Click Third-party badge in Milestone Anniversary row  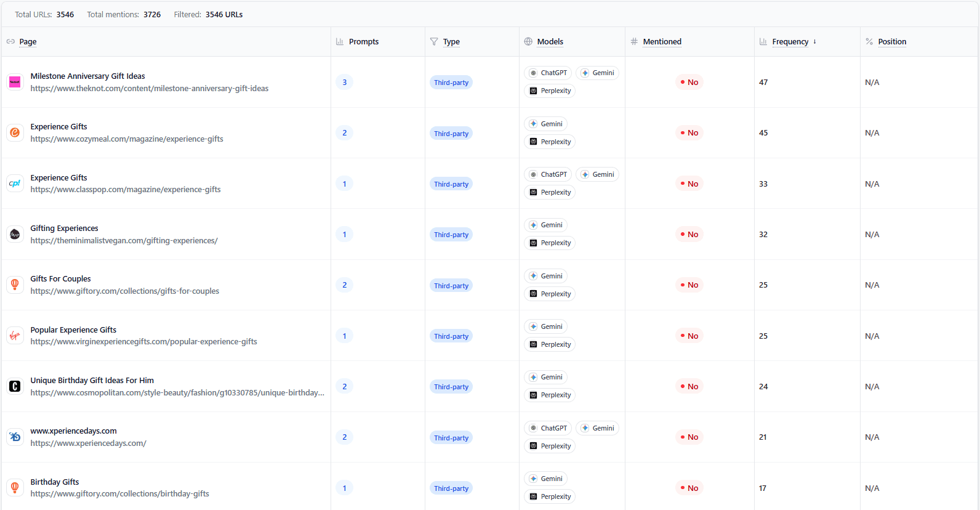pyautogui.click(x=451, y=83)
